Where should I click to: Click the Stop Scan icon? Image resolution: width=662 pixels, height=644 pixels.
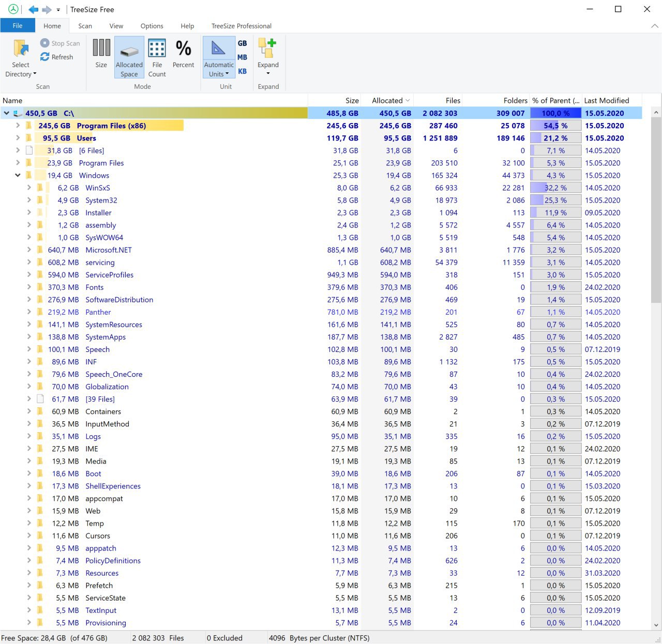pos(45,43)
